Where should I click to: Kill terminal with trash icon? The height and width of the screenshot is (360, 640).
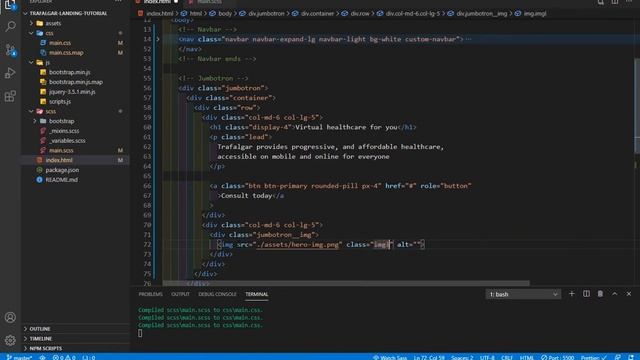600,294
